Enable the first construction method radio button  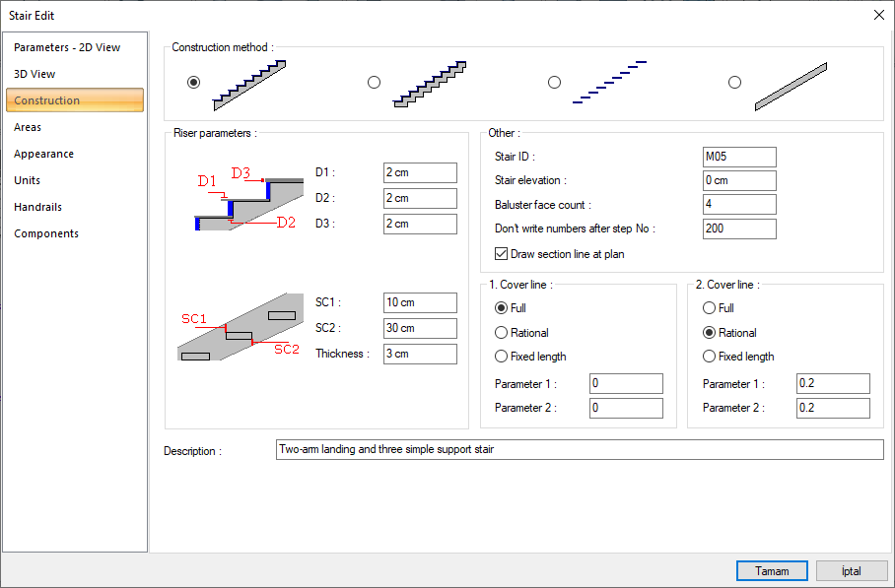point(193,83)
